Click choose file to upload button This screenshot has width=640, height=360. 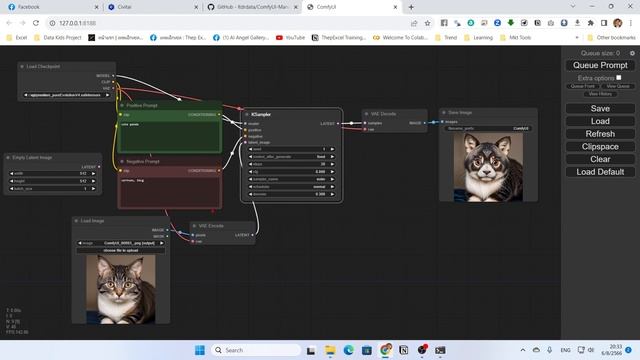coord(121,250)
